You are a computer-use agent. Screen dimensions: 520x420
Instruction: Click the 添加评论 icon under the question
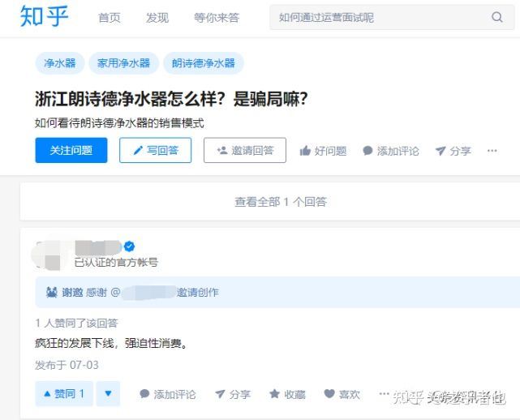pos(367,151)
